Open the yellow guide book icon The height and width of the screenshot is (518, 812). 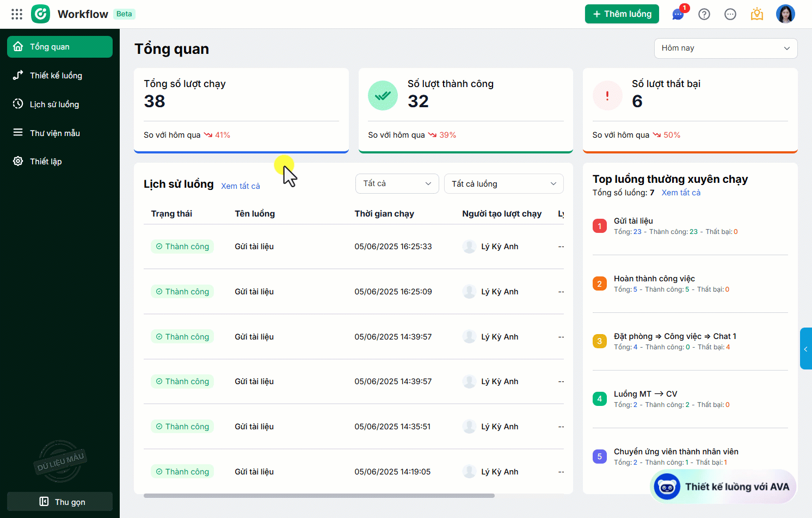tap(756, 14)
